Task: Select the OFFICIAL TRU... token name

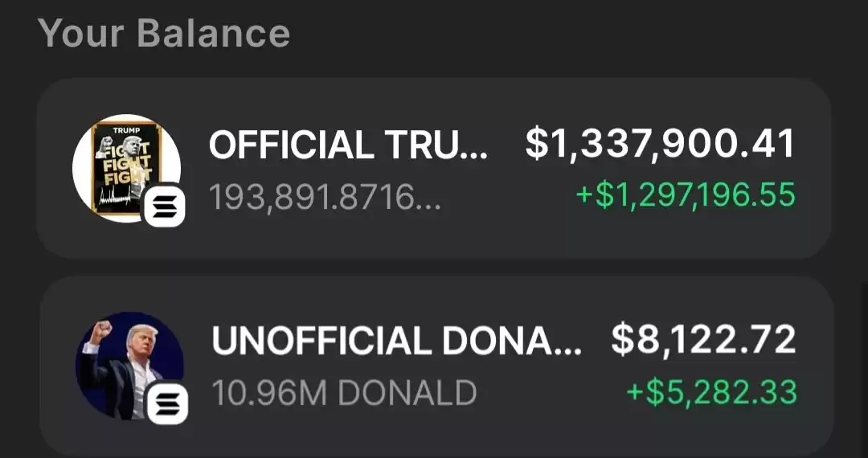Action: [x=348, y=145]
